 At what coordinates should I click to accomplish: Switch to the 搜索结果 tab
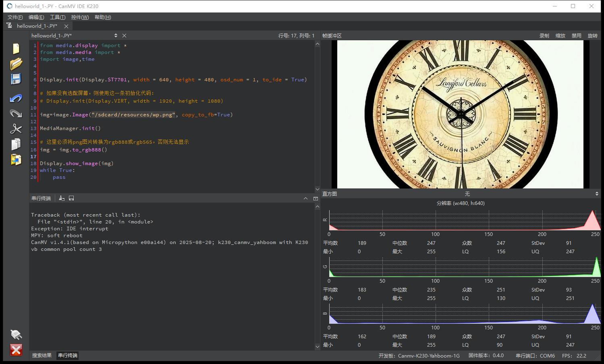[42, 356]
